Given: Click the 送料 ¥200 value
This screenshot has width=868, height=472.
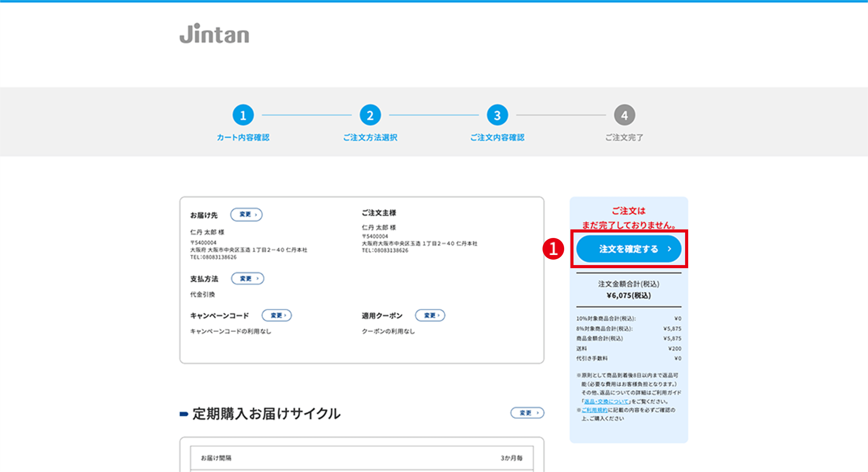Looking at the screenshot, I should click(x=675, y=348).
